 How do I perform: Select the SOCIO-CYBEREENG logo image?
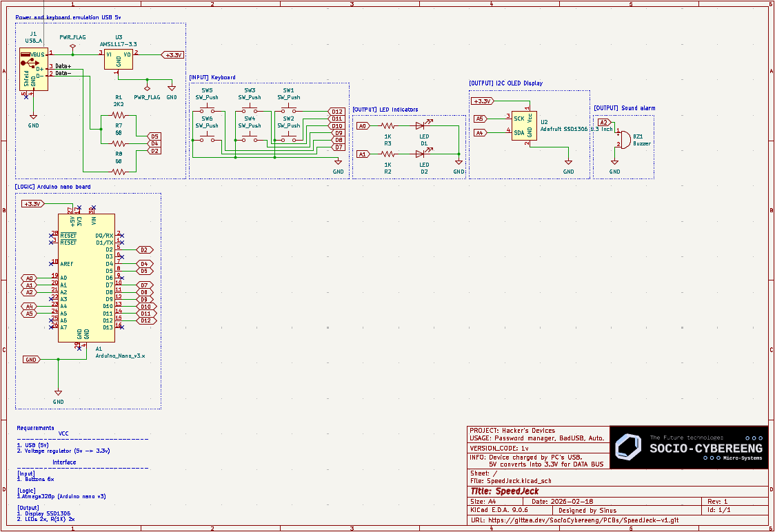(x=688, y=447)
